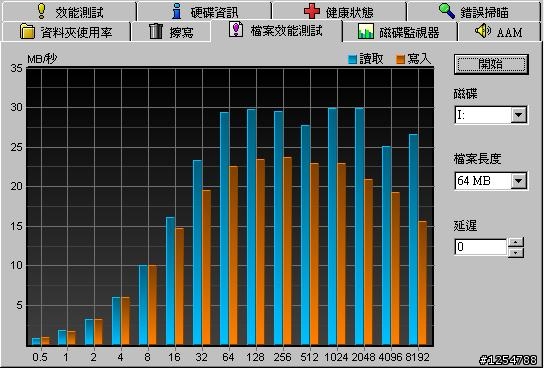This screenshot has height=368, width=544.
Task: Click the y-axis value 35
Action: point(16,68)
